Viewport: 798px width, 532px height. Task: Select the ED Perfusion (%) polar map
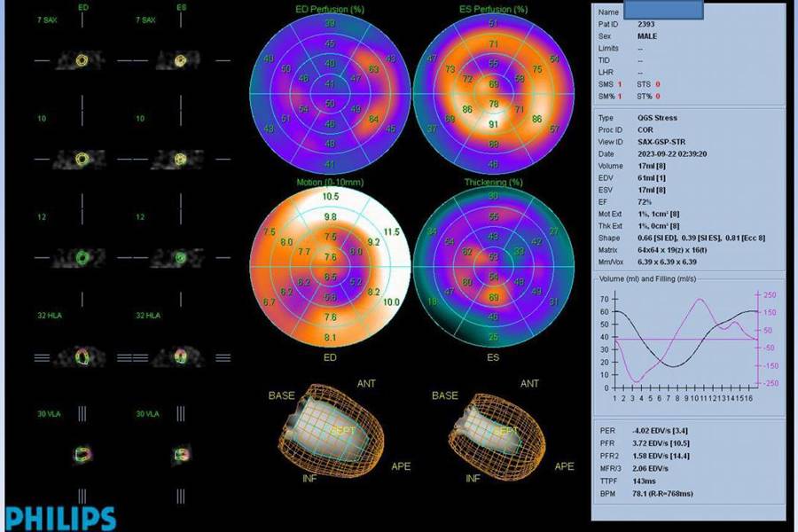pyautogui.click(x=330, y=94)
